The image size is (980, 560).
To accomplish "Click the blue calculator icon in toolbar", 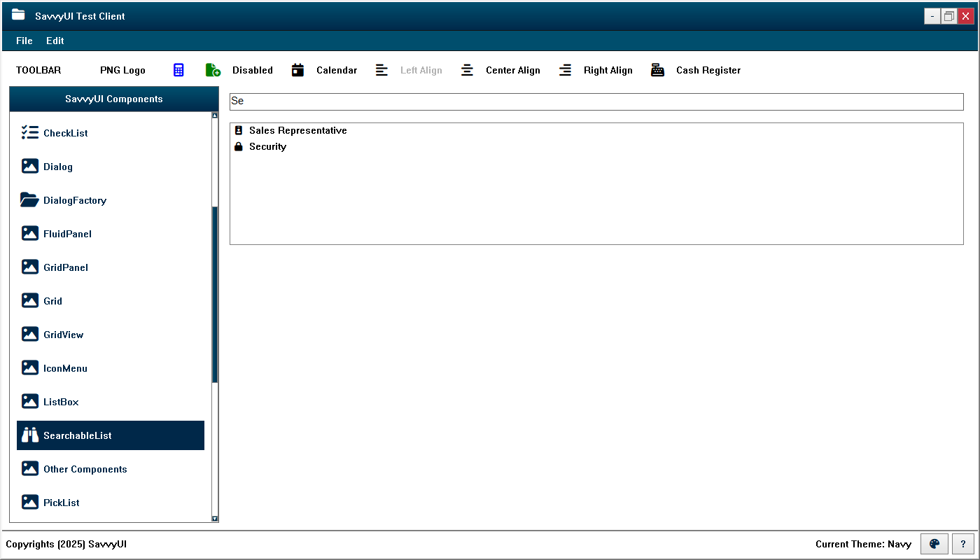I will [178, 70].
